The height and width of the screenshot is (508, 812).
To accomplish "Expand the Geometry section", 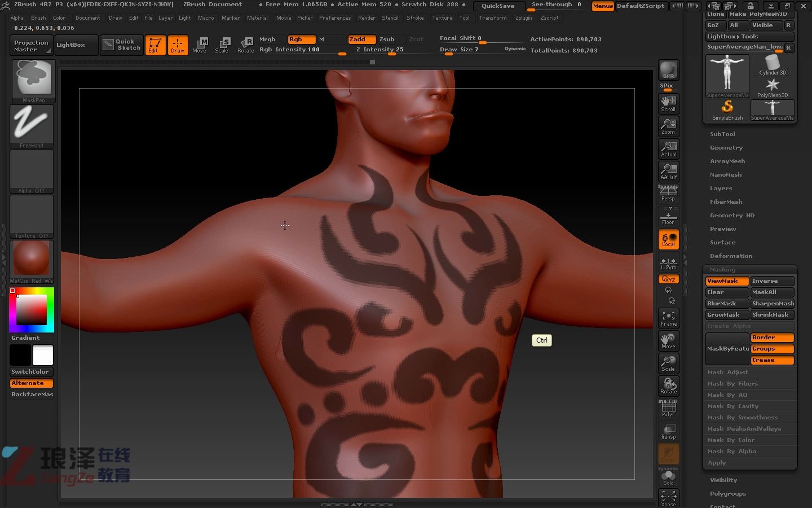I will click(x=726, y=148).
